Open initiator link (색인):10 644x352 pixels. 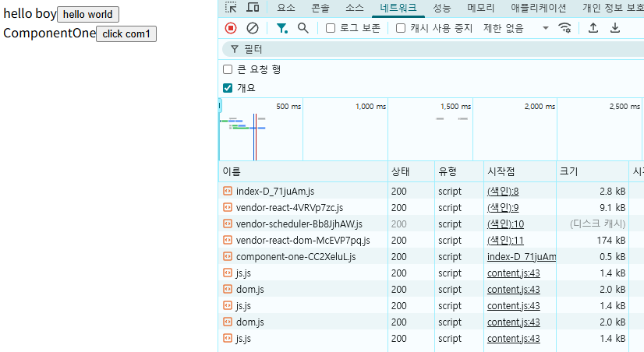(x=505, y=224)
